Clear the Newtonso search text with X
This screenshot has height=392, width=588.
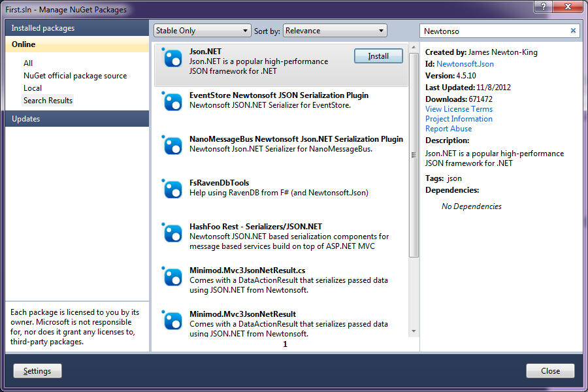click(573, 31)
